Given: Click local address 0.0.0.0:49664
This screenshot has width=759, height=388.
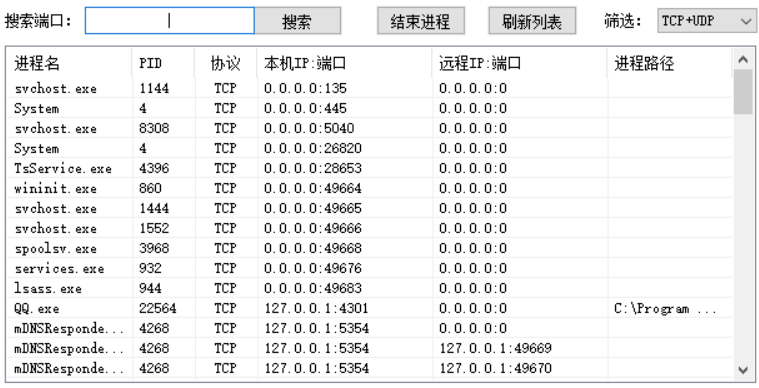Looking at the screenshot, I should pyautogui.click(x=313, y=188).
